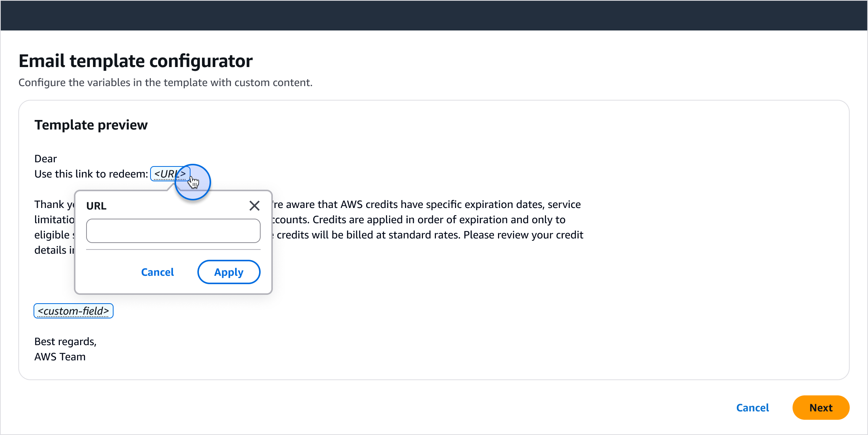
Task: Click the Email template configurator heading
Action: click(x=136, y=61)
